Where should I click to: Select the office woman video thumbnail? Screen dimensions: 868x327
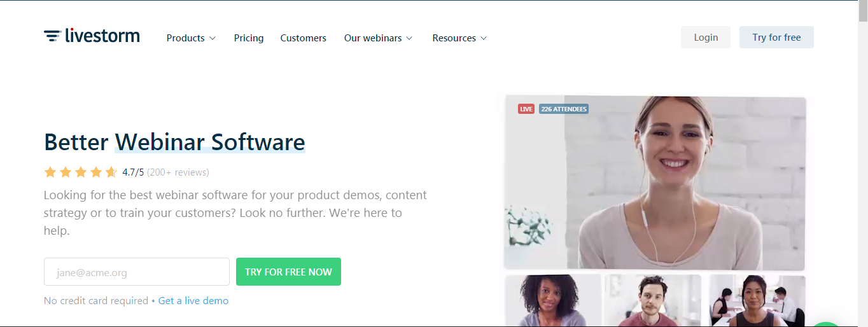coord(757,300)
